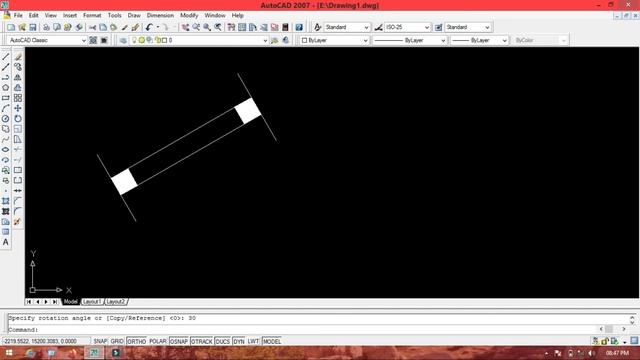This screenshot has height=360, width=640.
Task: Click the Cut scissors icon
Action: coord(93,27)
